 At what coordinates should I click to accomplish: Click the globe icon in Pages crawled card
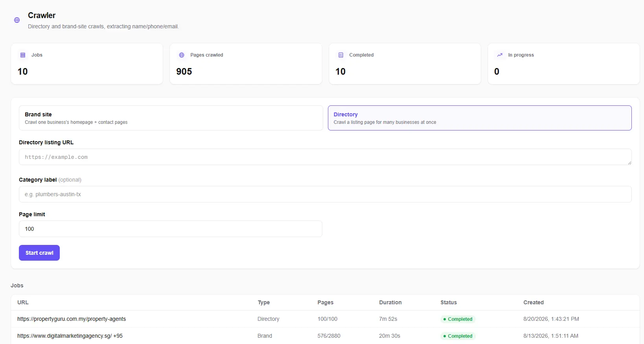[182, 55]
